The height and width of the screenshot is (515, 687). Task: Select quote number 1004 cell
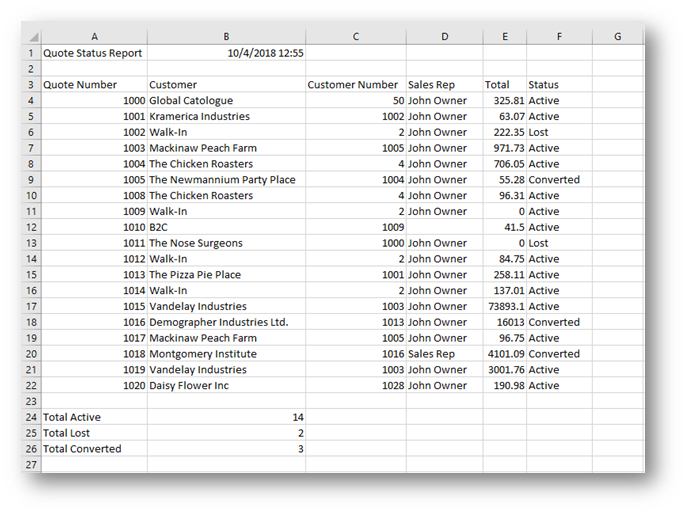[x=94, y=163]
